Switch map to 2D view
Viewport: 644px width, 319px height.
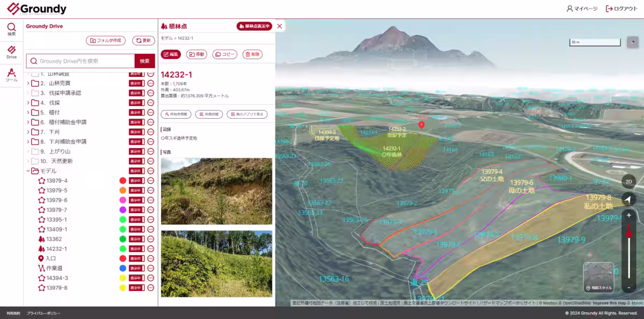(x=628, y=182)
